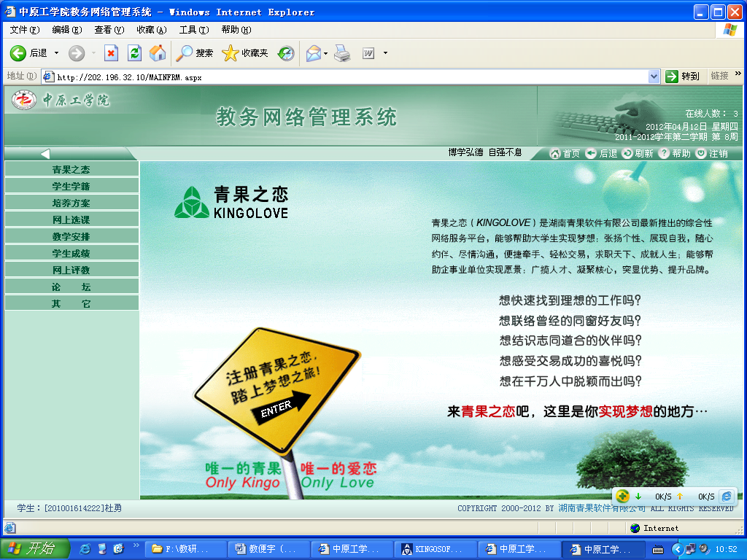Open the 帮助 menu

236,29
